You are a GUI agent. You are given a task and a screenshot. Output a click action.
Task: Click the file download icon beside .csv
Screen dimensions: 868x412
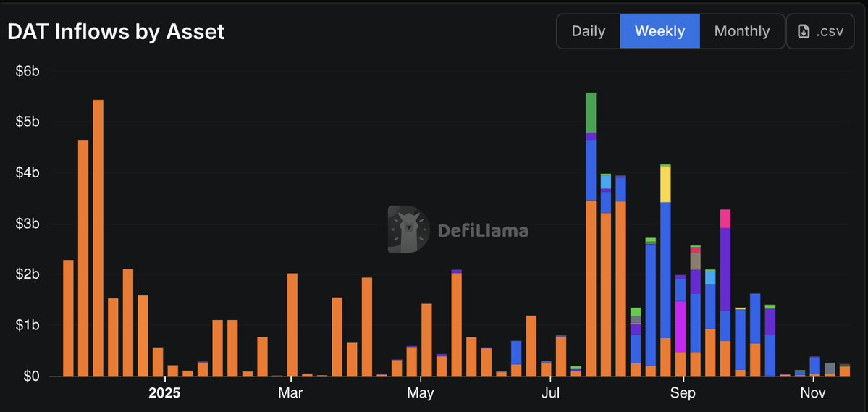(804, 31)
